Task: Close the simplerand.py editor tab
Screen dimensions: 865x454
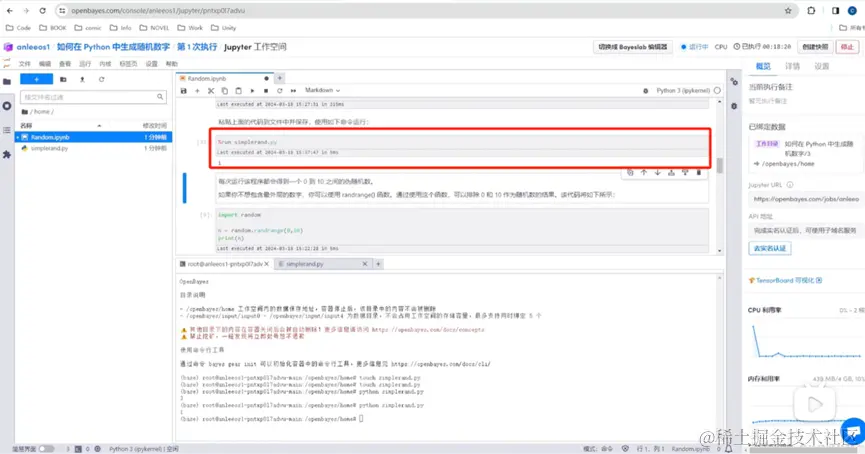Action: (365, 264)
